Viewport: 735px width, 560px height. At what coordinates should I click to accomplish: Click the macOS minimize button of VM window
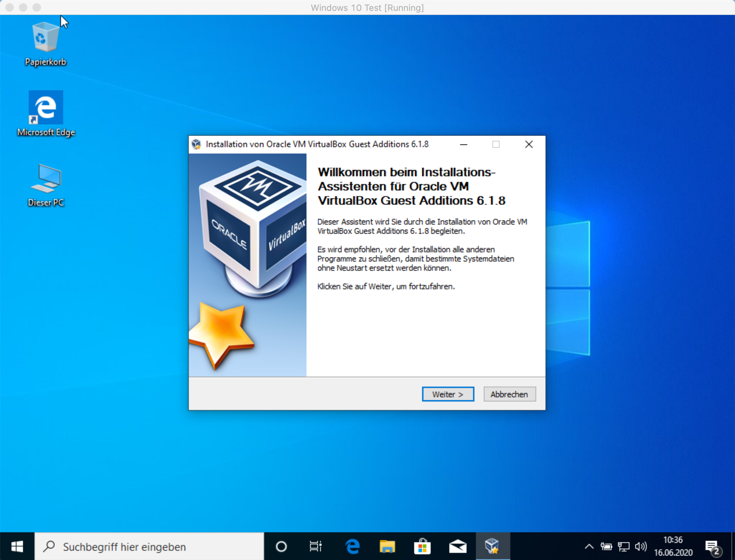click(x=23, y=7)
